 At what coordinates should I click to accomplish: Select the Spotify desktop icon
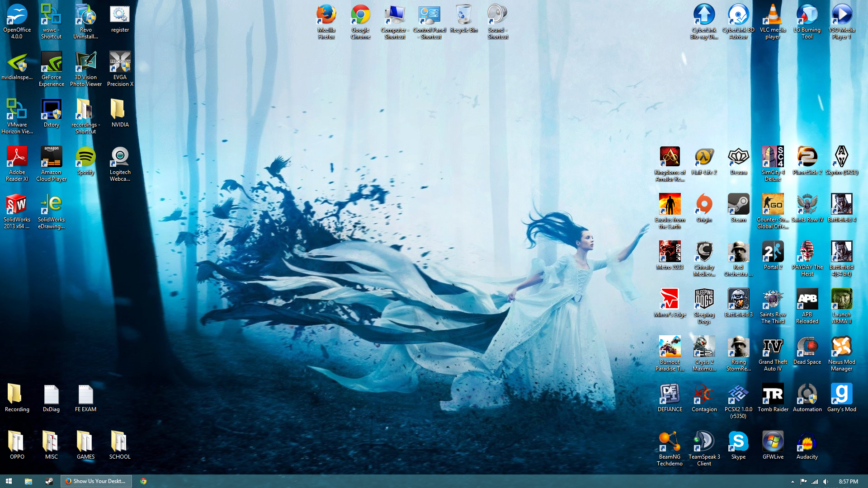(x=86, y=160)
